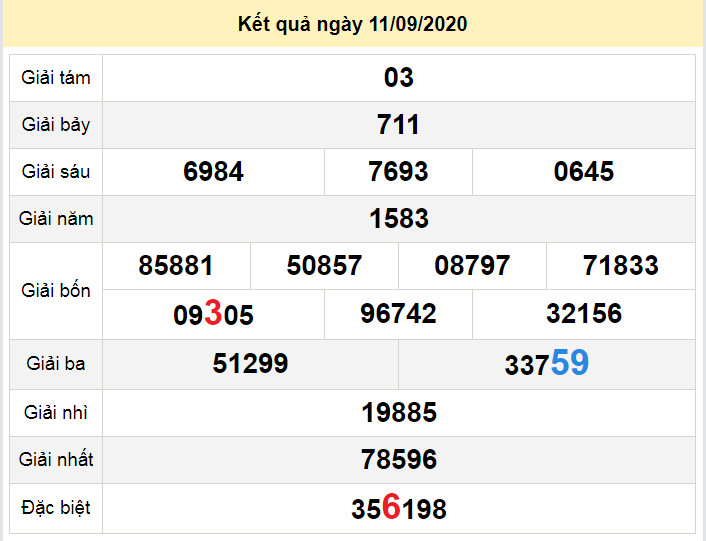Click the number 85881
Image resolution: width=706 pixels, height=541 pixels.
(176, 266)
